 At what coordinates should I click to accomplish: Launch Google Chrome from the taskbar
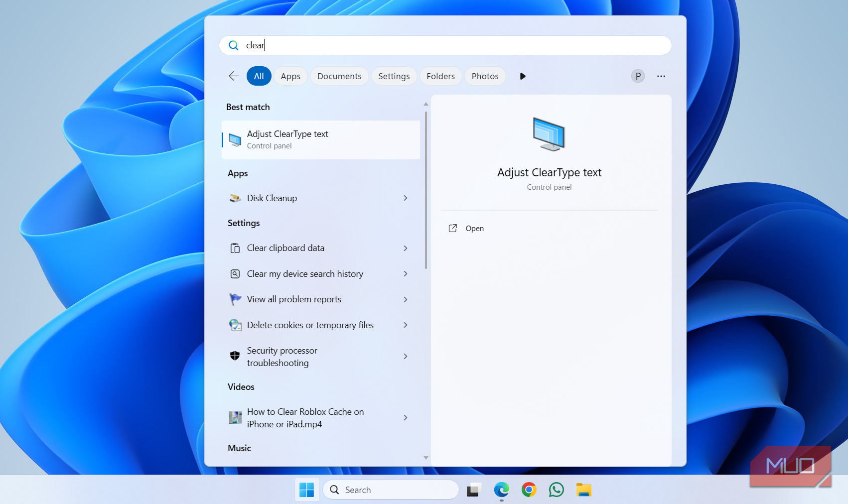click(529, 490)
